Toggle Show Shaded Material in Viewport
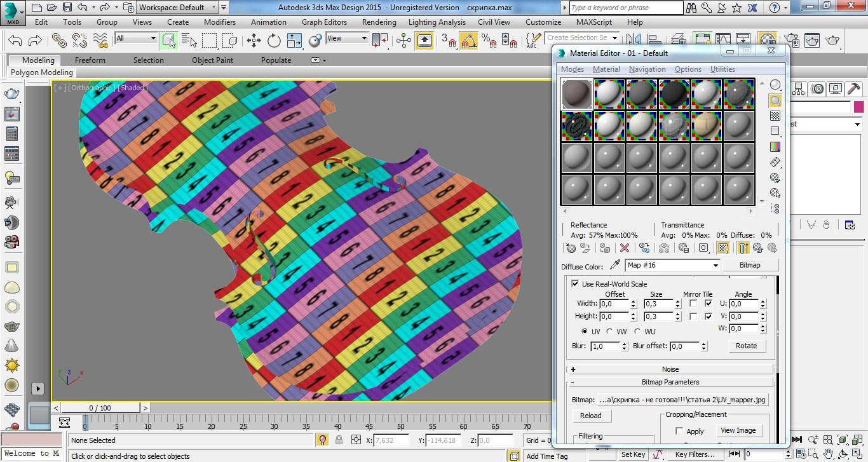Viewport: 868px width, 462px height. pyautogui.click(x=722, y=248)
